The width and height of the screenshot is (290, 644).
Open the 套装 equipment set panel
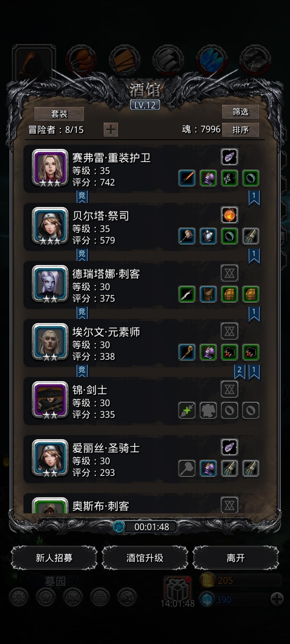coord(59,114)
